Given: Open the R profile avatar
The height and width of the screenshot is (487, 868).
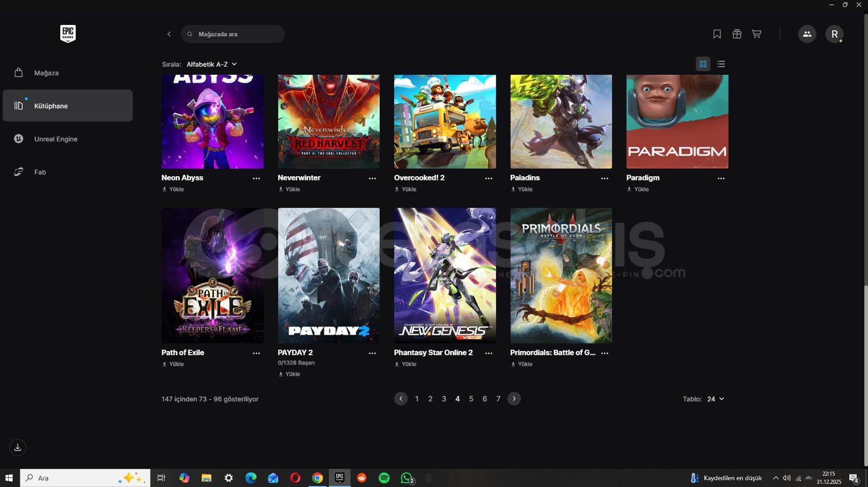Looking at the screenshot, I should point(834,34).
